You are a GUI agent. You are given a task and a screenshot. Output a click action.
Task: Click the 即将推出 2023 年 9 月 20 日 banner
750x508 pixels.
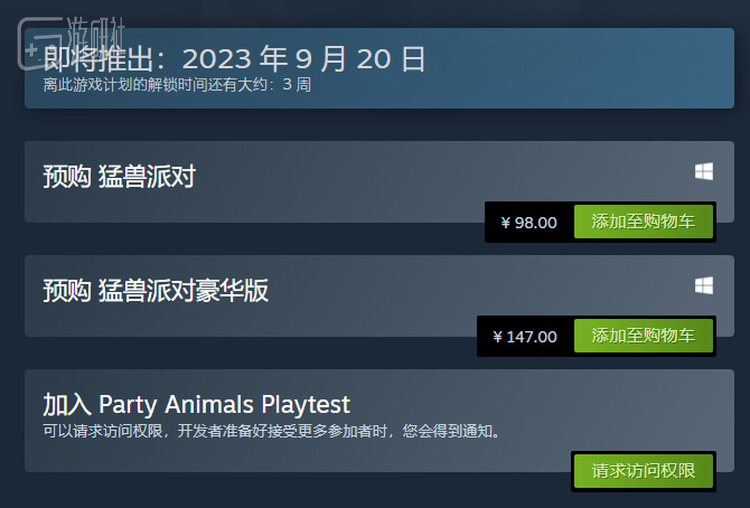(x=379, y=68)
